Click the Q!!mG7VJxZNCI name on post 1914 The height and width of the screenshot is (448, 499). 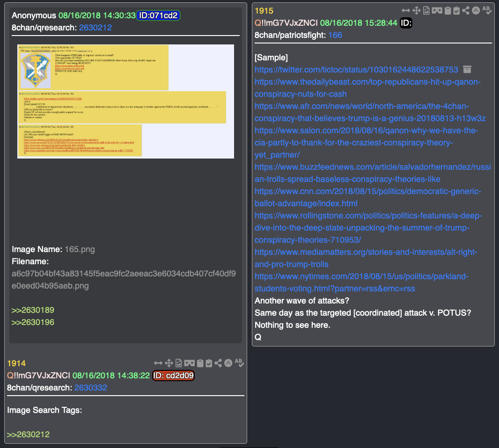38,376
